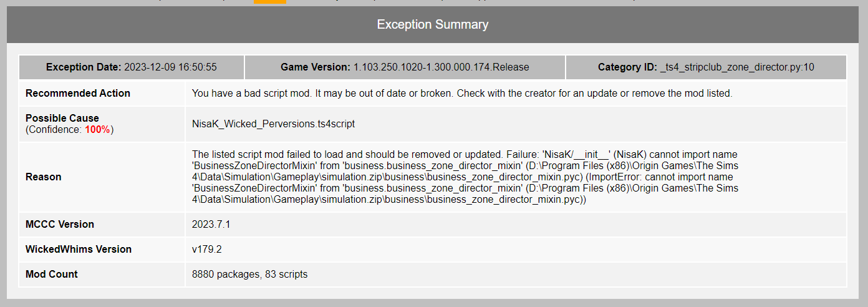Select the orange highlighted tab at top
Viewport: 868px width, 307px height.
[x=270, y=2]
